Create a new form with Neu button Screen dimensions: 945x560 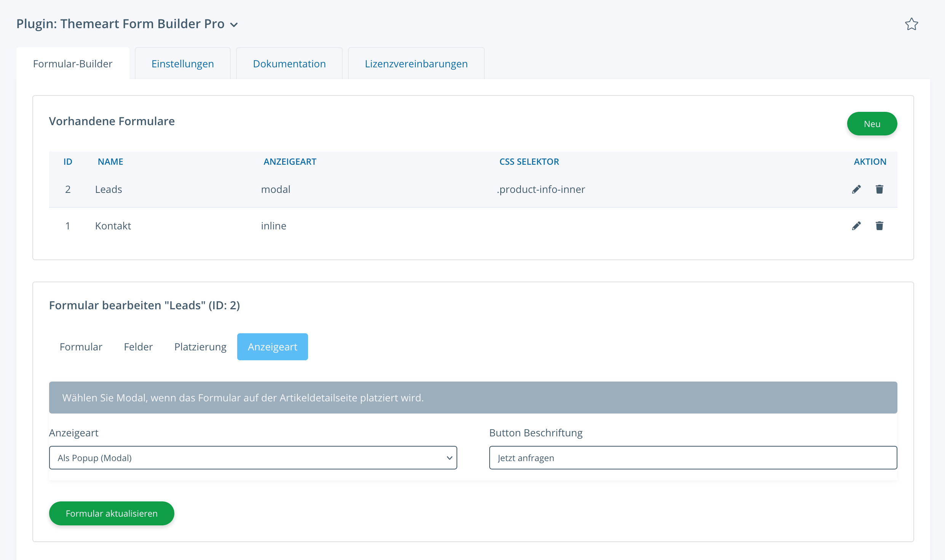(872, 124)
